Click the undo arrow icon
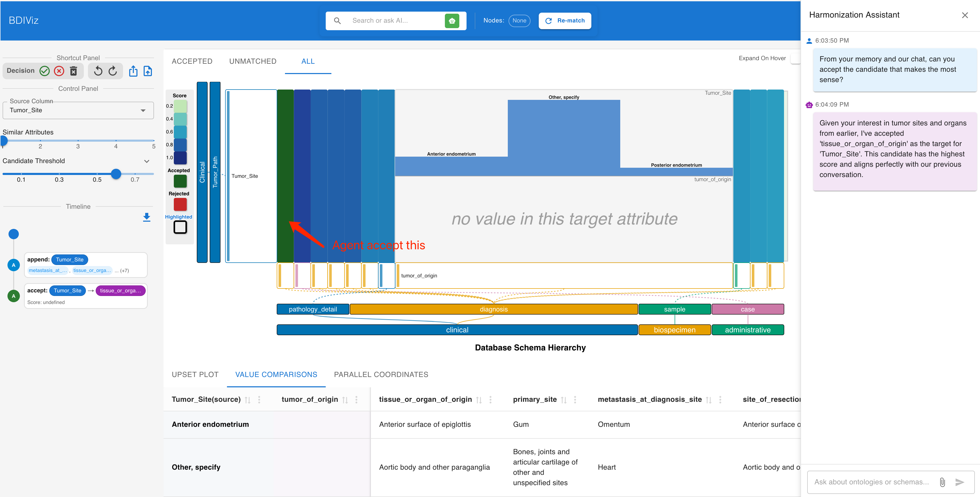The image size is (980, 497). (x=98, y=71)
